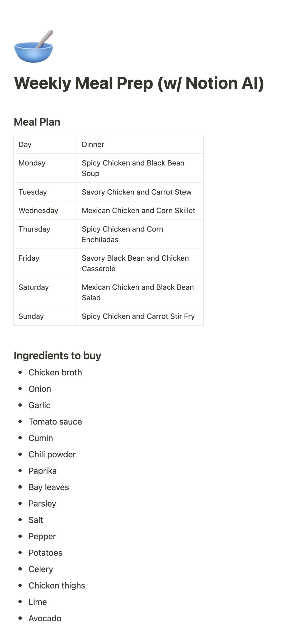Click the Ingredients to buy heading
This screenshot has width=297, height=644.
[x=57, y=356]
